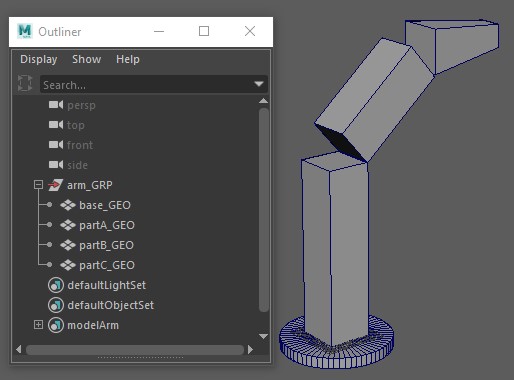
Task: Click the horizontal scrollbar left arrow
Action: [x=19, y=349]
